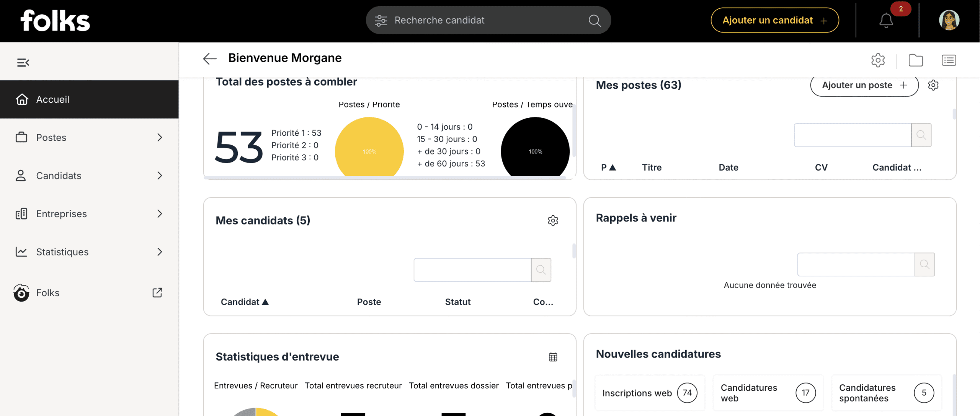Go back with the arrow icon

[210, 58]
